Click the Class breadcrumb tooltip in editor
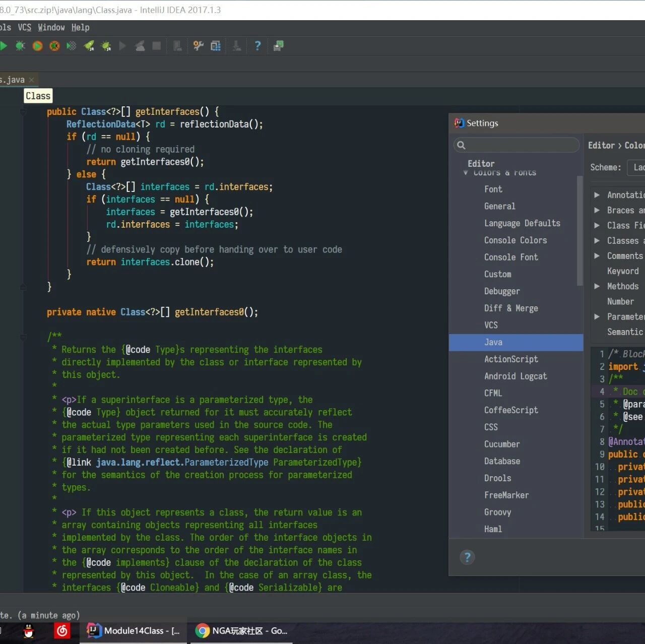Viewport: 645px width, 644px height. [x=38, y=96]
